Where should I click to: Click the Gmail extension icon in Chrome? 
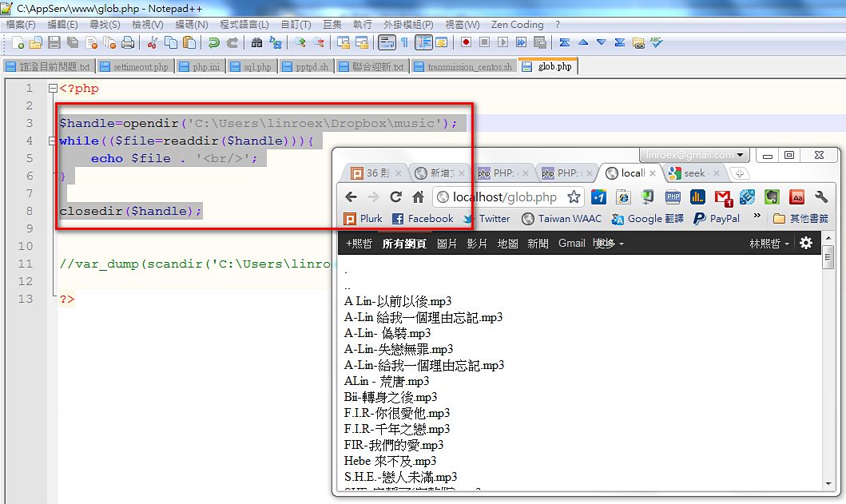[x=723, y=198]
